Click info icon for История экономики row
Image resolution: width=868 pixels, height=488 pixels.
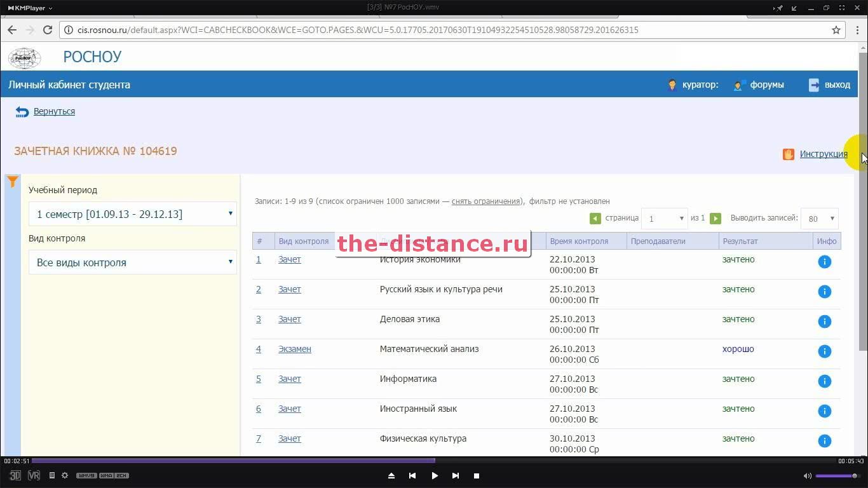825,262
